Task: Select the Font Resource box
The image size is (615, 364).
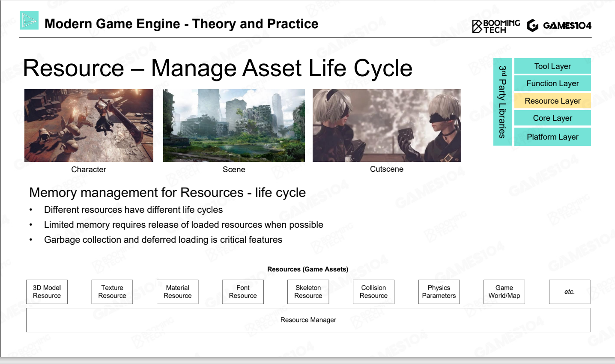Action: pyautogui.click(x=243, y=292)
